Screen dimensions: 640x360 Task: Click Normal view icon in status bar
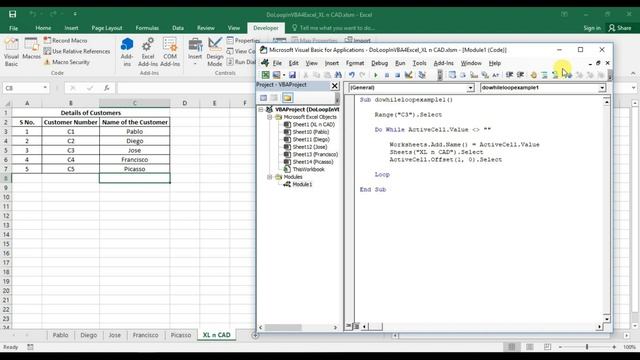511,347
